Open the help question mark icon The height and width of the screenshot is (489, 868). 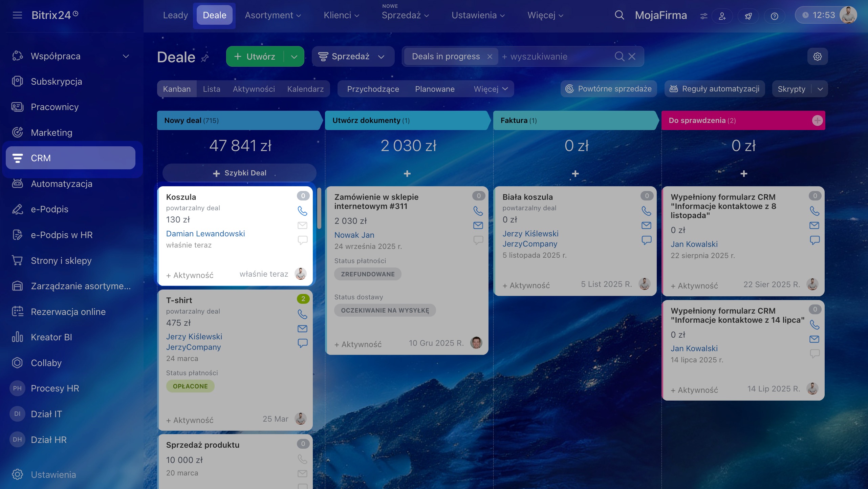(x=774, y=16)
